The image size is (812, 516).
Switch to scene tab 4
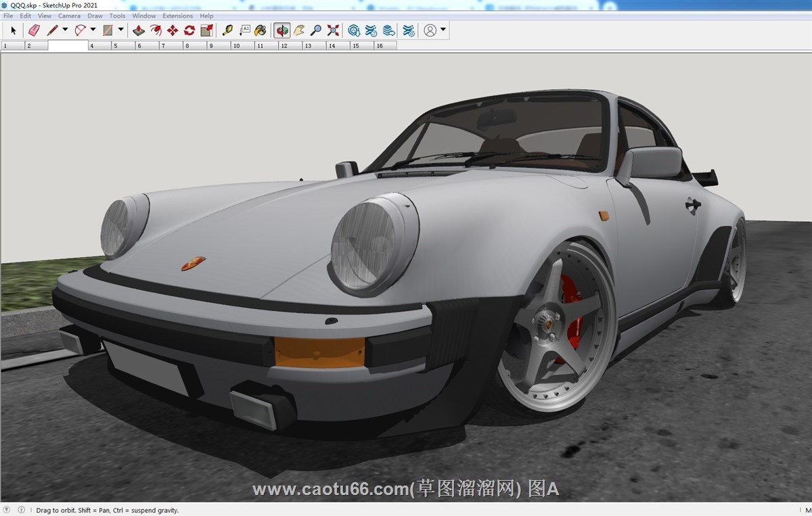(x=99, y=46)
